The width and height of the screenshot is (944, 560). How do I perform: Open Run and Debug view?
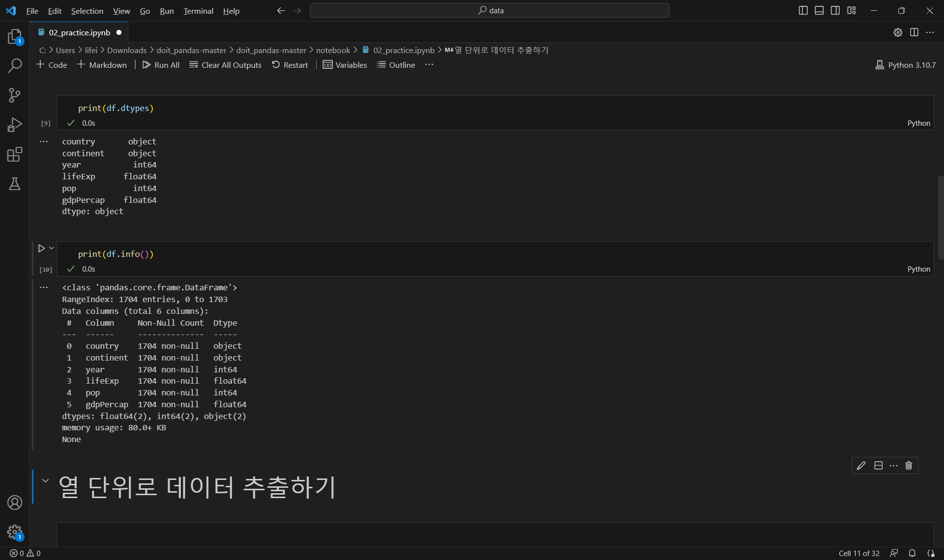point(15,125)
